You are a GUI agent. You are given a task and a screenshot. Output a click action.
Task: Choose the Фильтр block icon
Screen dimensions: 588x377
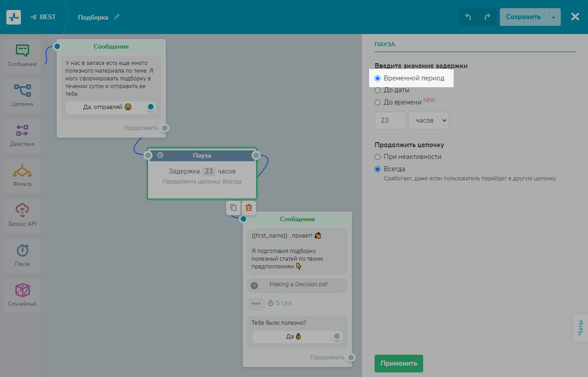pyautogui.click(x=22, y=171)
